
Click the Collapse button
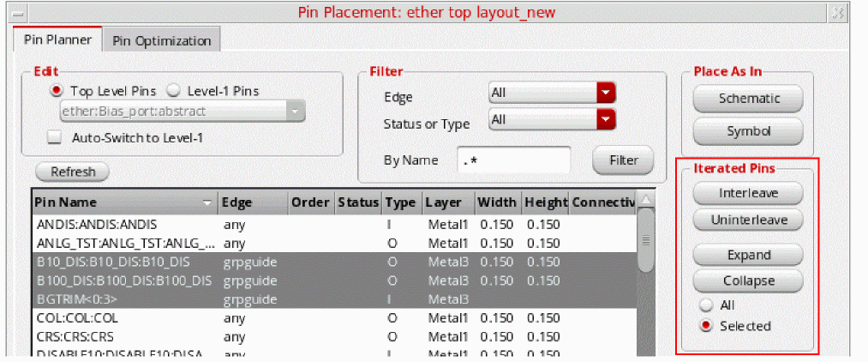click(747, 281)
